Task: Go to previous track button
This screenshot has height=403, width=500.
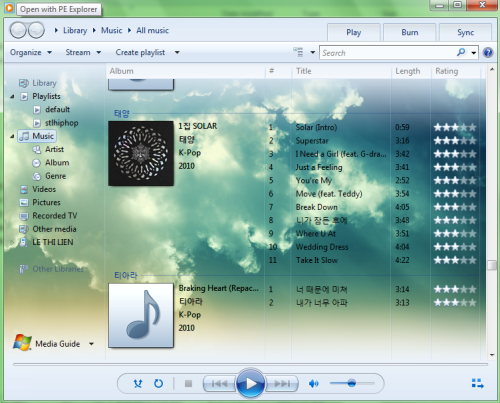Action: [x=220, y=384]
